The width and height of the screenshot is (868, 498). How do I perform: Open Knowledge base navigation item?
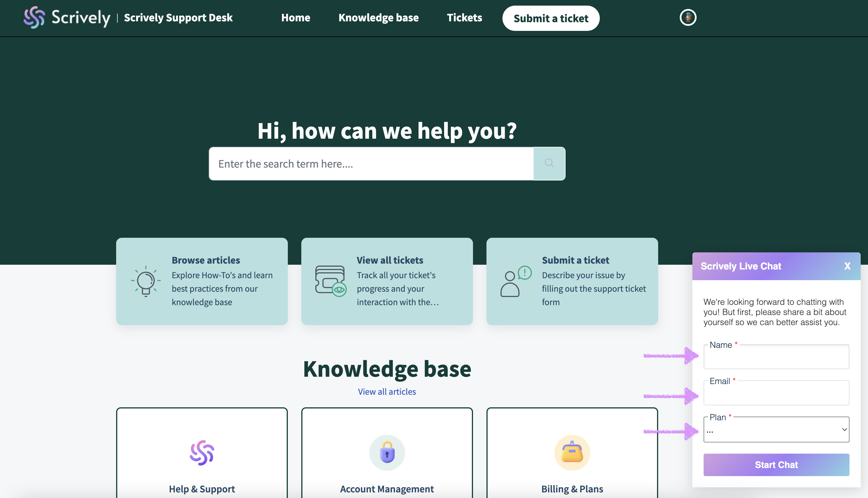point(378,17)
